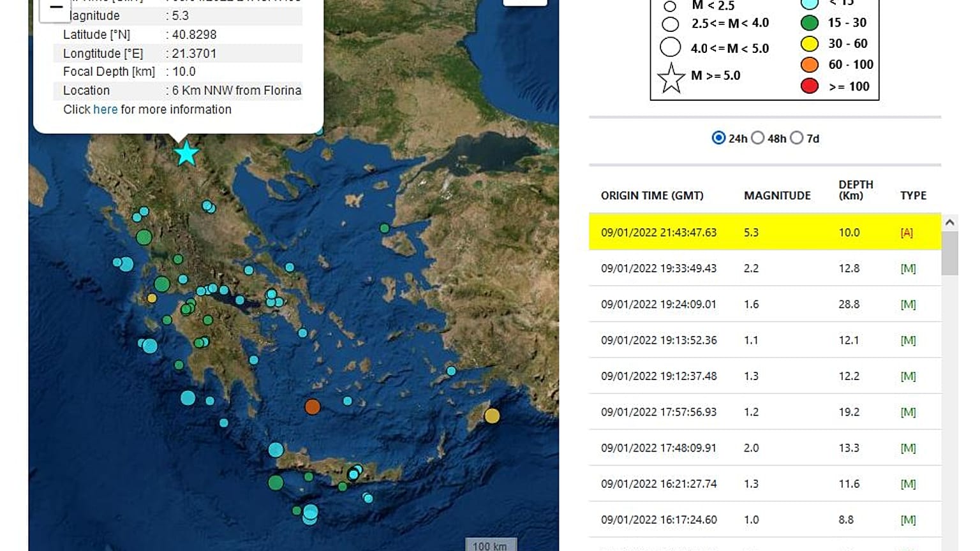
Task: Click the orange earthquake circle in the Aegean Sea
Action: point(312,406)
